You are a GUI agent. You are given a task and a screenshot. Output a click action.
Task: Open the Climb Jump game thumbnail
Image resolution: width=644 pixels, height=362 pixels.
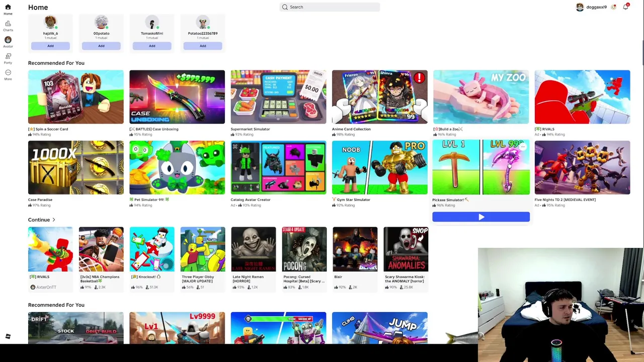pyautogui.click(x=380, y=328)
